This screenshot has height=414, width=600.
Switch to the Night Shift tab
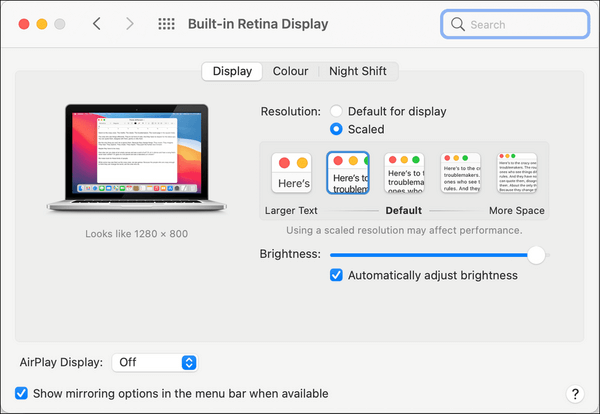(x=359, y=71)
